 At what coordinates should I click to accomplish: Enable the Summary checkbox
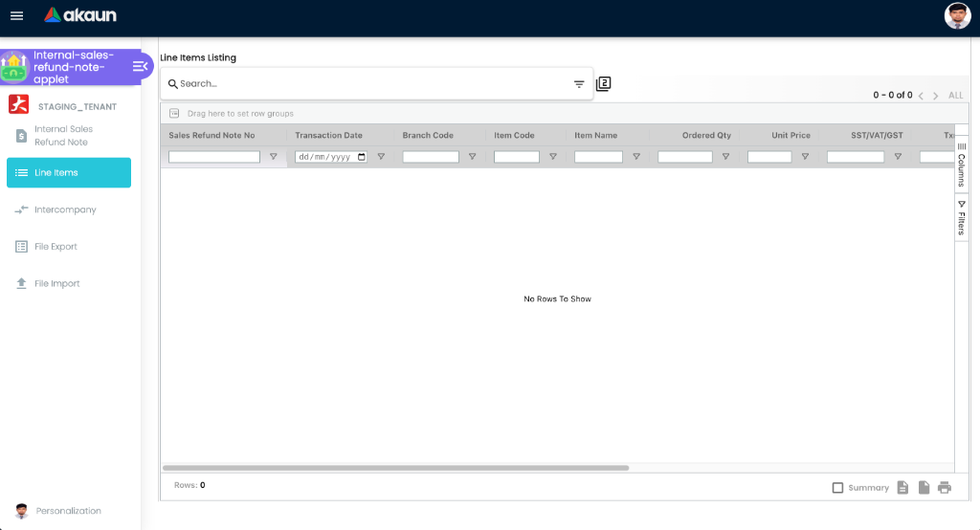click(837, 488)
